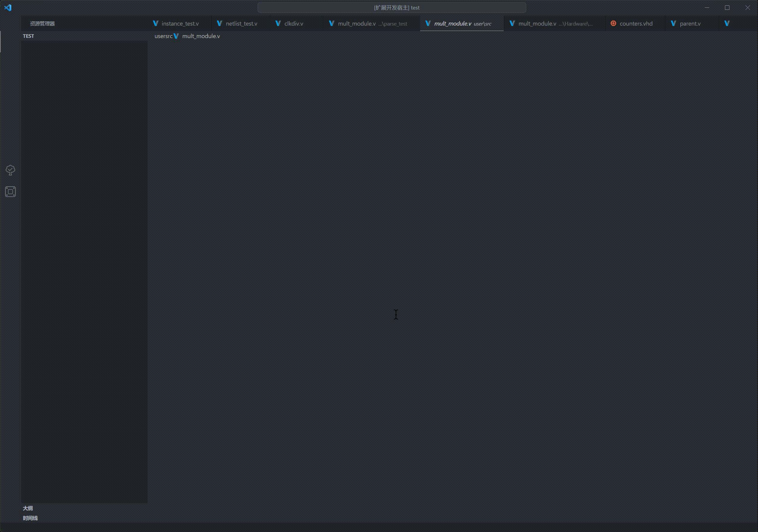This screenshot has height=532, width=758.
Task: Click the Verilog icon on instance_test.v tab
Action: pyautogui.click(x=156, y=24)
